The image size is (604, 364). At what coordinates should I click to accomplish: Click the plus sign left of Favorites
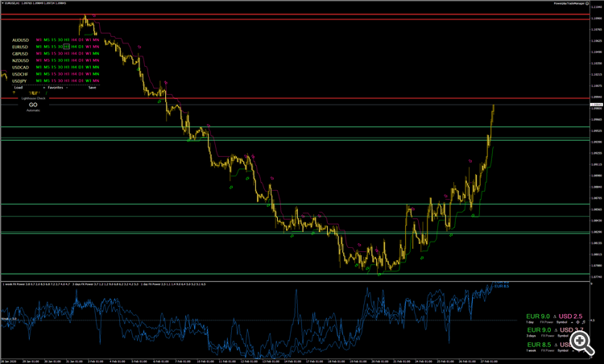click(44, 88)
